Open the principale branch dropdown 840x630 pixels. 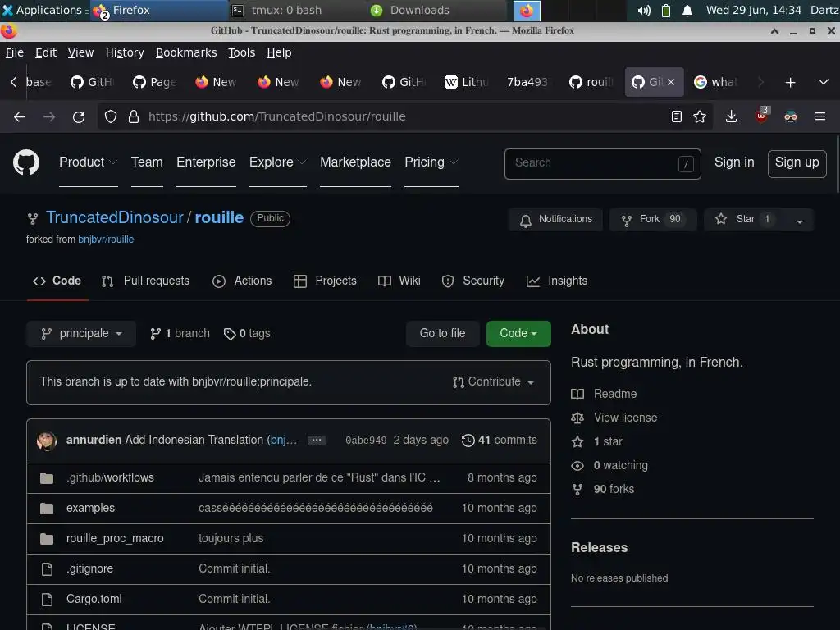(x=81, y=333)
